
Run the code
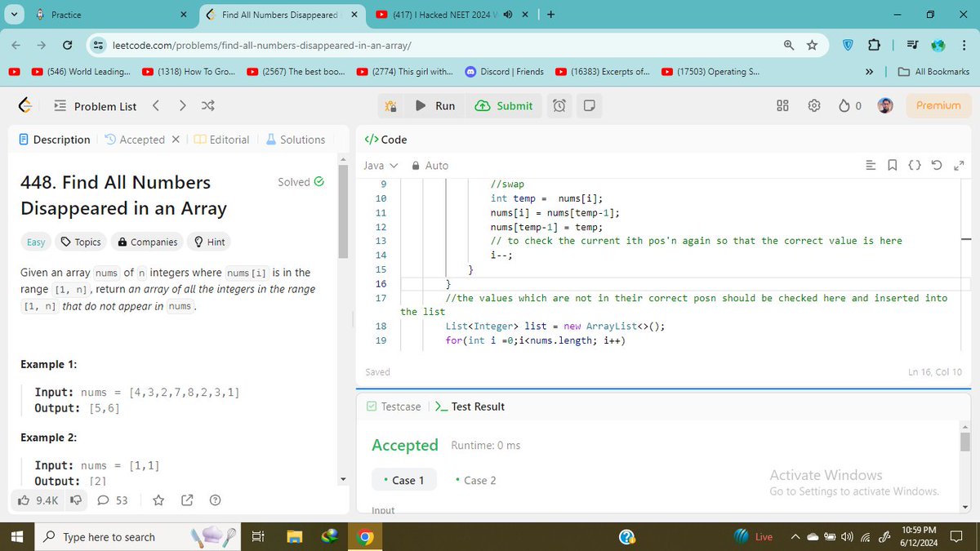(x=436, y=106)
